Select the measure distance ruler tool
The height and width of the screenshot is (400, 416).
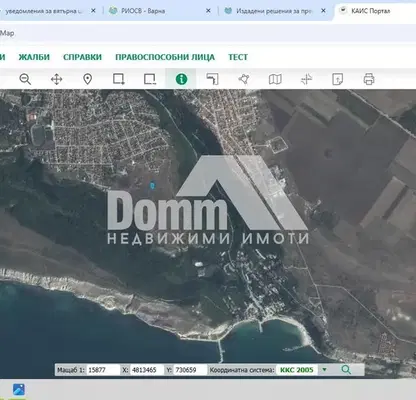[212, 79]
